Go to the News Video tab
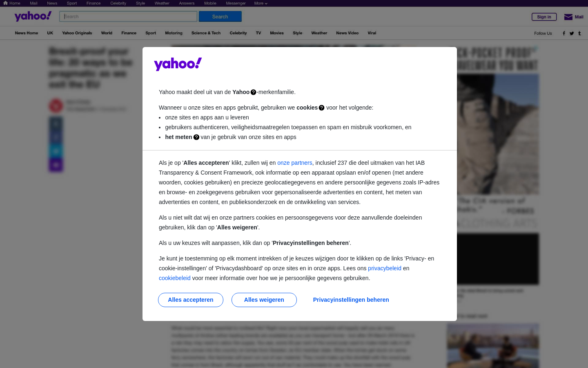The image size is (588, 368). (x=347, y=33)
